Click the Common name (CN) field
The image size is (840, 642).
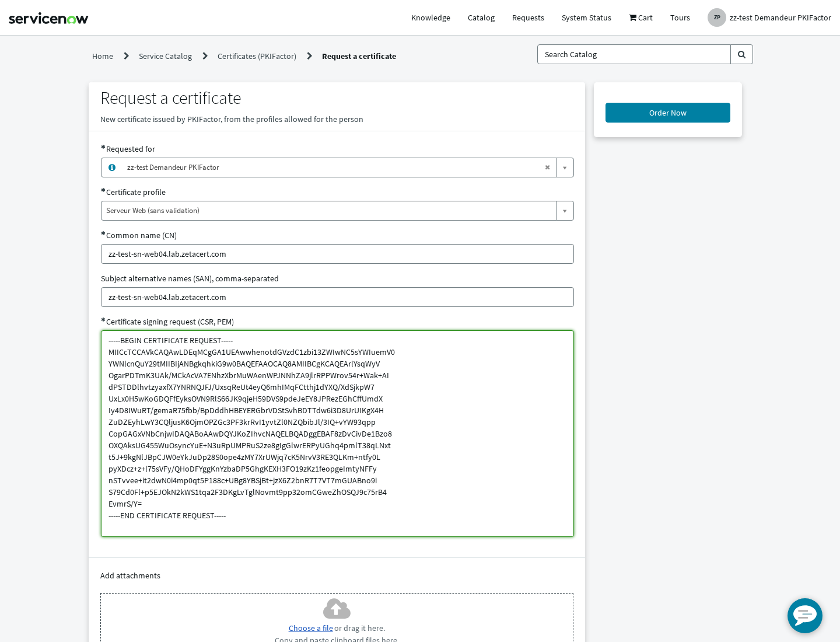[x=337, y=254]
